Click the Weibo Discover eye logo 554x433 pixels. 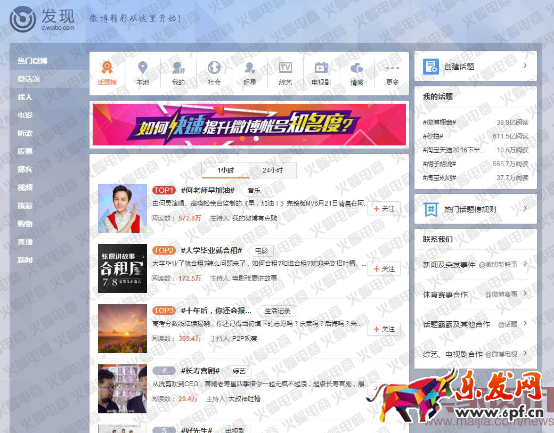[x=23, y=19]
